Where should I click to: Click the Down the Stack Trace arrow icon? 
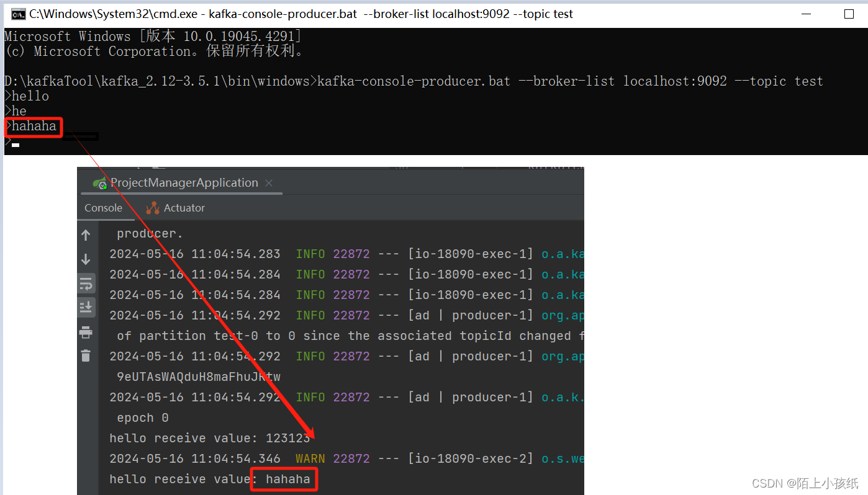86,259
